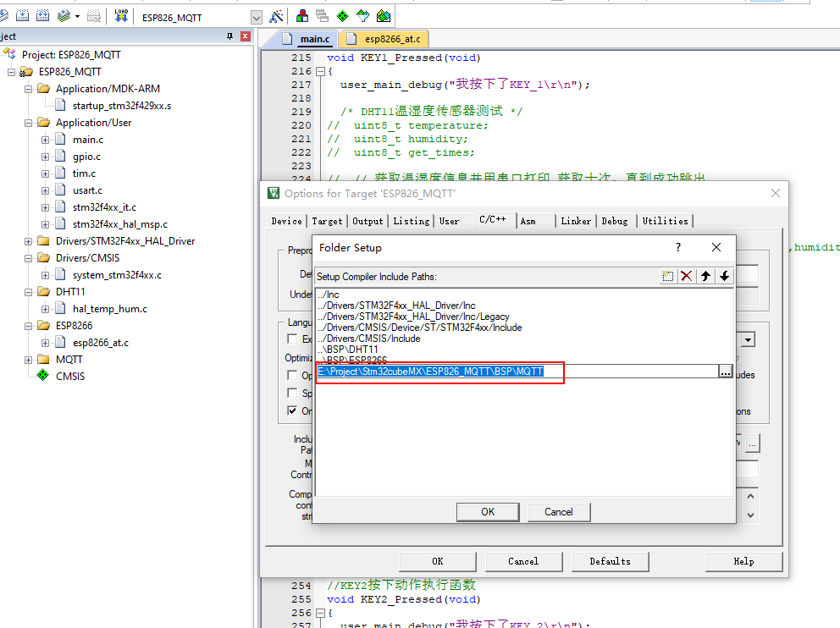Click the Batch Build toolbar icon
Screen dimensions: 840x628
64,16
